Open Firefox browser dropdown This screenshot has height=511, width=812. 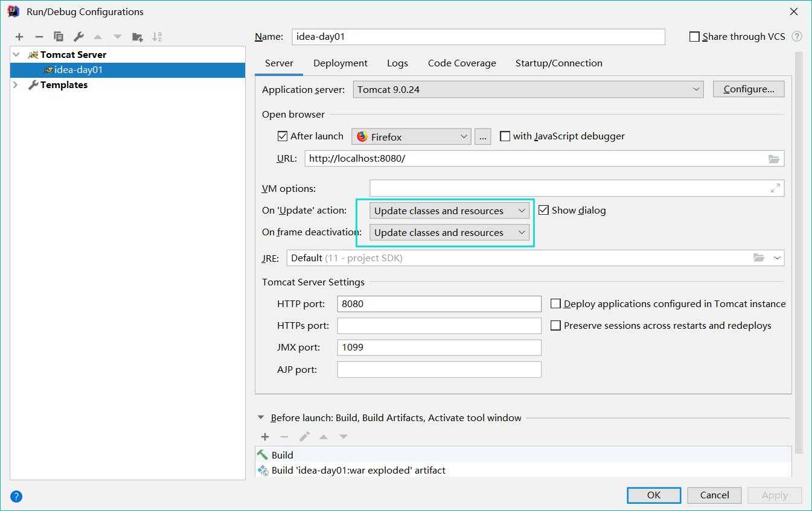point(411,136)
